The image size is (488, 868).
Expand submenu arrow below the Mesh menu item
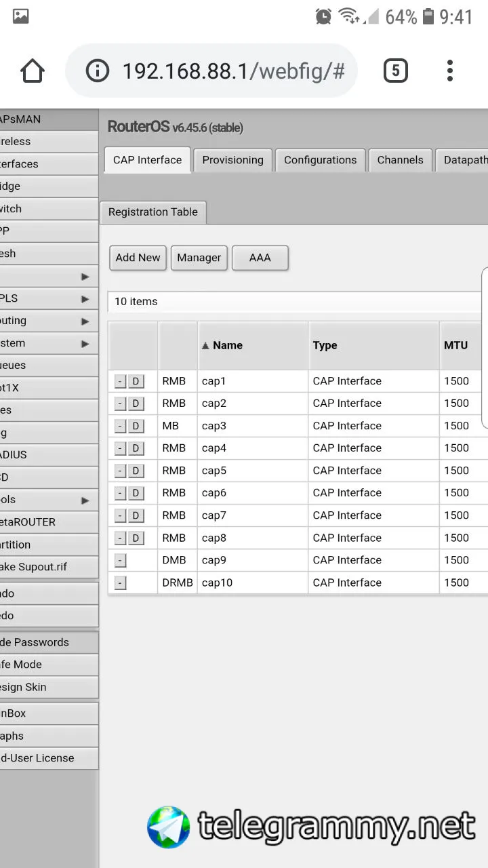(85, 277)
